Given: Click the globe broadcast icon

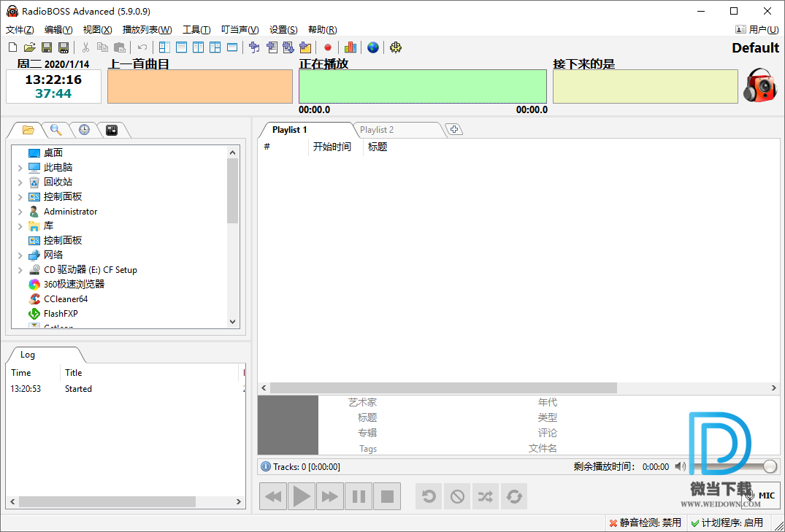Looking at the screenshot, I should [x=373, y=47].
